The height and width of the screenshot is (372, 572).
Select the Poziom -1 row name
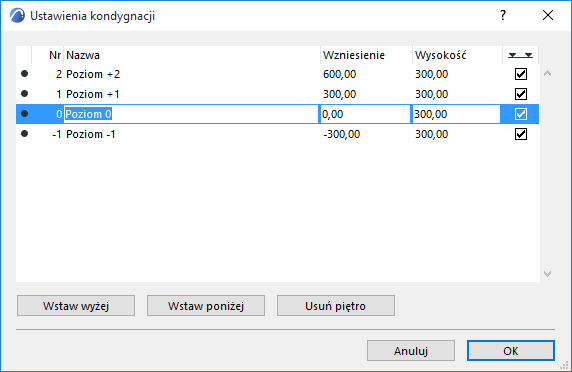tap(90, 135)
